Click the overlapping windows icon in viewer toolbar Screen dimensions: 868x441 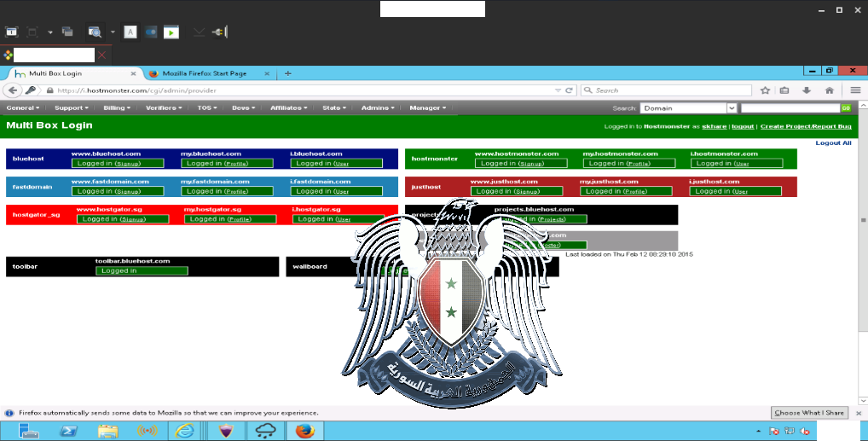67,32
